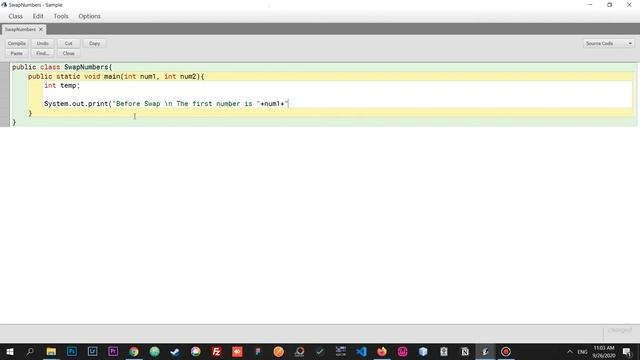Image resolution: width=640 pixels, height=360 pixels.
Task: Open Notion from the taskbar
Action: (464, 351)
